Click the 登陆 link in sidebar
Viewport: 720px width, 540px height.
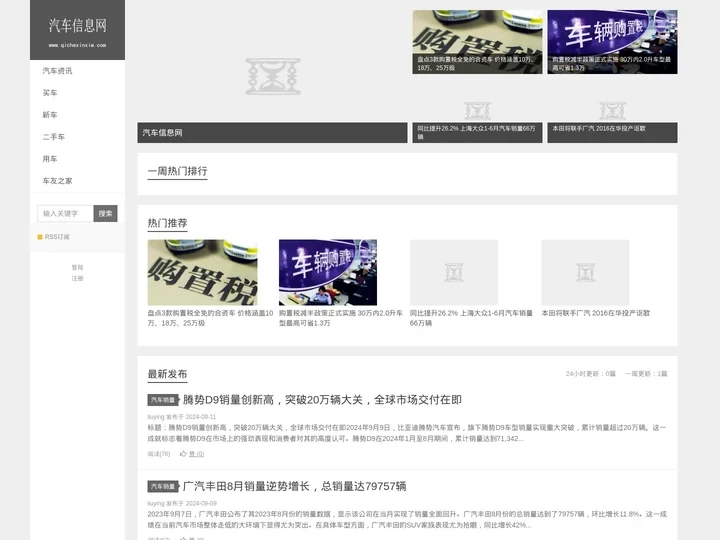pyautogui.click(x=77, y=267)
